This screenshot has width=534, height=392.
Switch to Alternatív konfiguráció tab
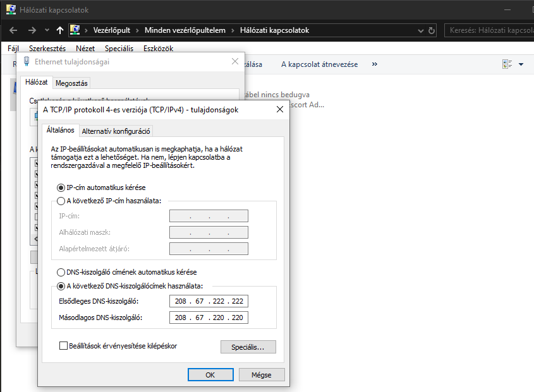coord(116,131)
